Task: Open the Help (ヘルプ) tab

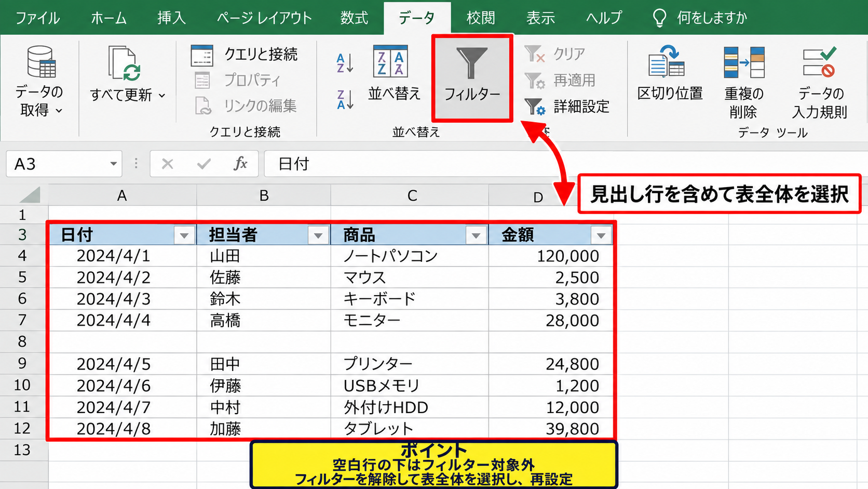Action: coord(604,18)
